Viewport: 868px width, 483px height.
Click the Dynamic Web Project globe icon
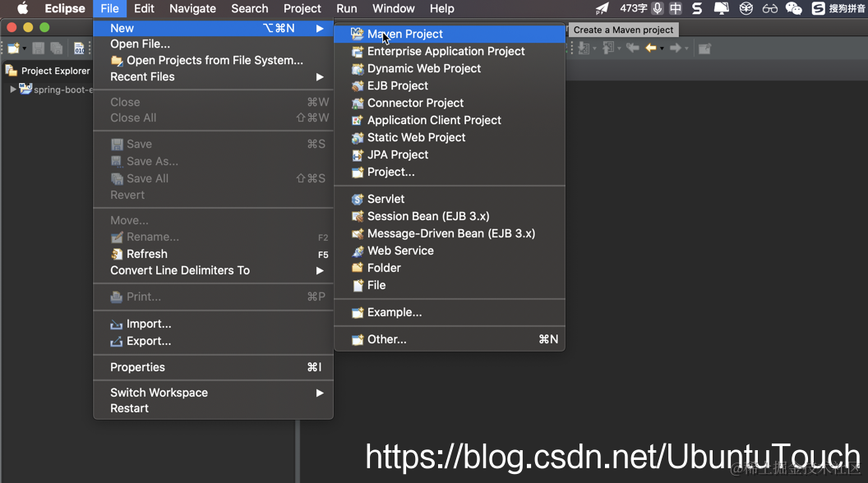357,69
